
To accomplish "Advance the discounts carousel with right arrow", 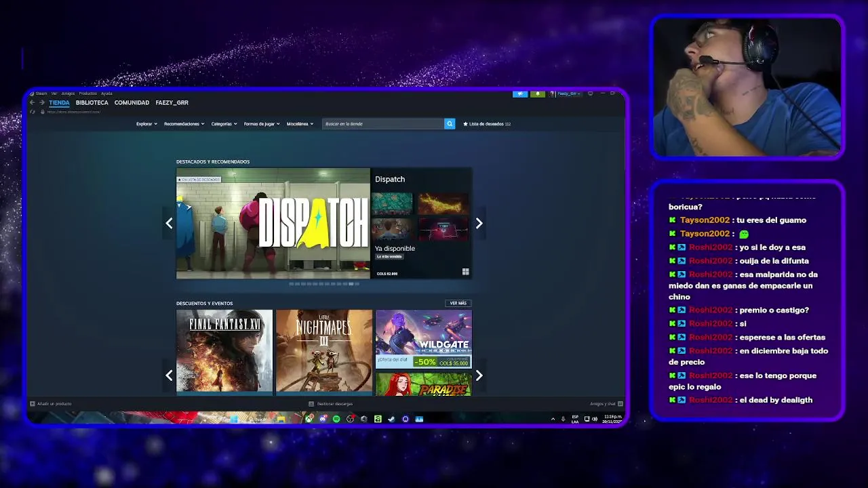I will [479, 375].
